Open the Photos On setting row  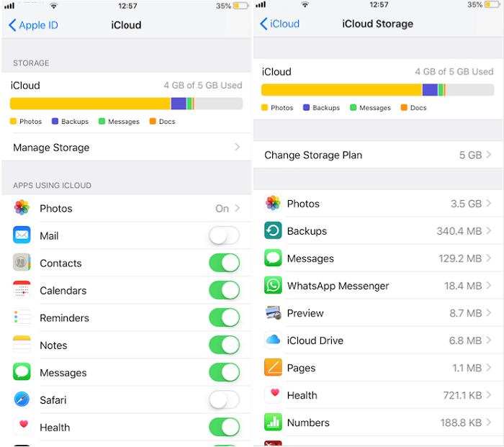[x=126, y=208]
